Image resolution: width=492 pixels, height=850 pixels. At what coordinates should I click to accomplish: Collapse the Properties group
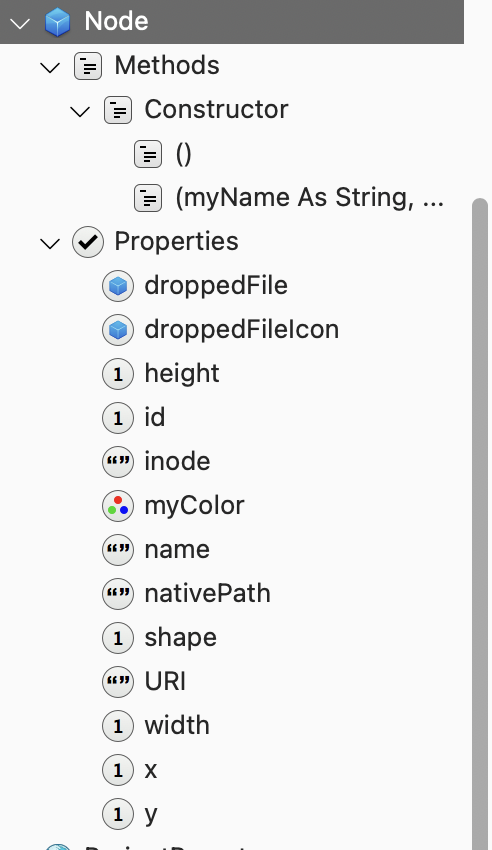click(x=50, y=243)
